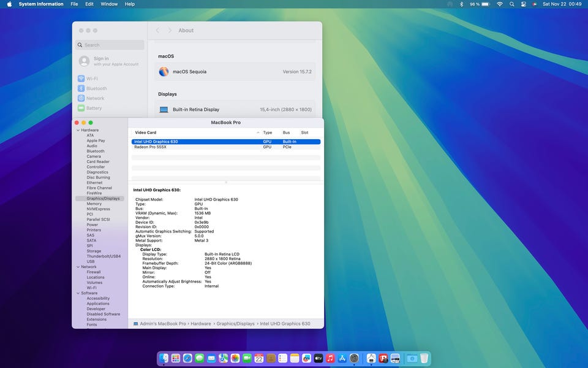Open App Store from the dock
Viewport: 588px width, 368px height.
click(342, 358)
